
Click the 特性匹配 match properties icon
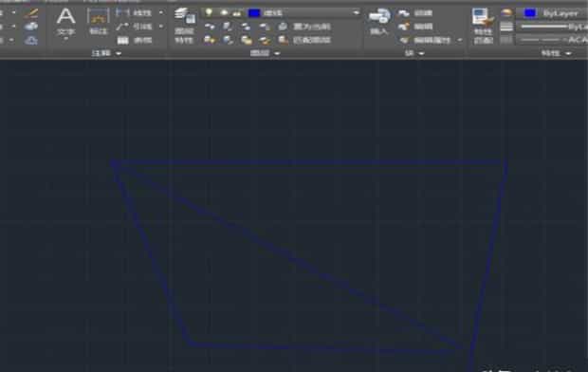coord(483,26)
